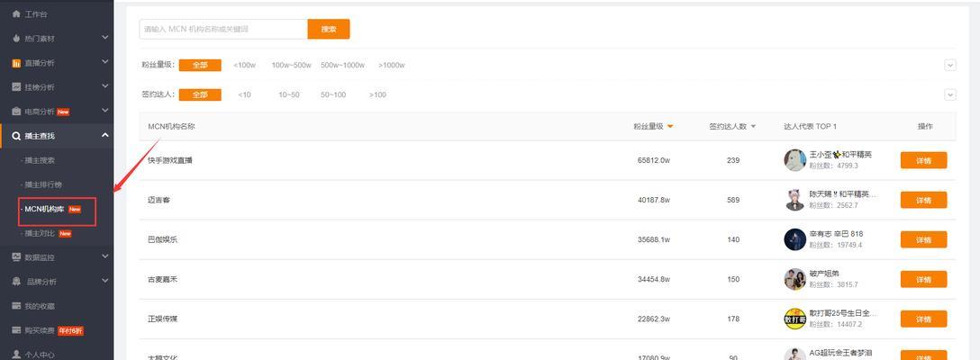Click 迈吉客 MCN name

[x=159, y=200]
